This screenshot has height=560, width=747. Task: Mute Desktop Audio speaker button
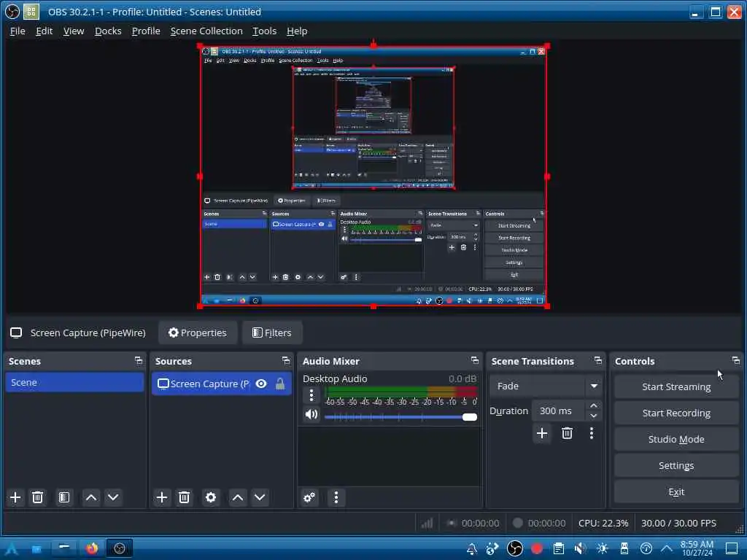[x=311, y=414]
